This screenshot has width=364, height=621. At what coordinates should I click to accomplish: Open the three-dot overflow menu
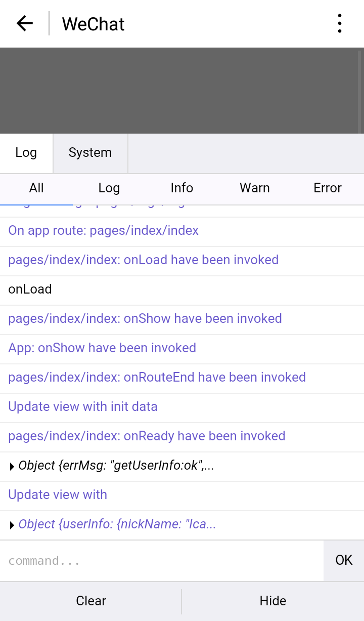tap(339, 23)
